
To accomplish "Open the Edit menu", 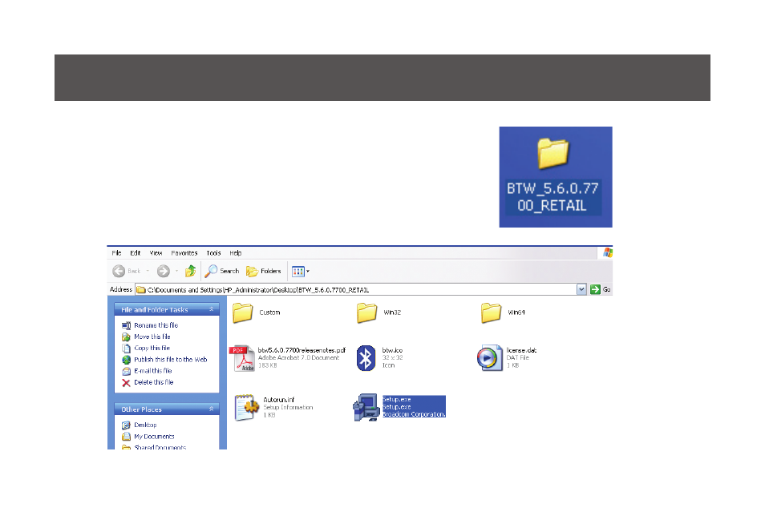I will coord(136,253).
